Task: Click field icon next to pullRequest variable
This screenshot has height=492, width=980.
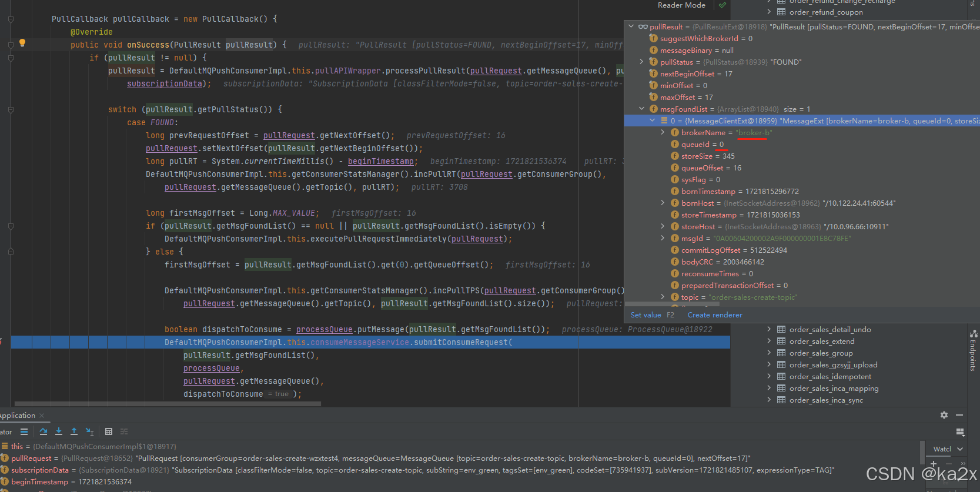Action: tap(5, 458)
